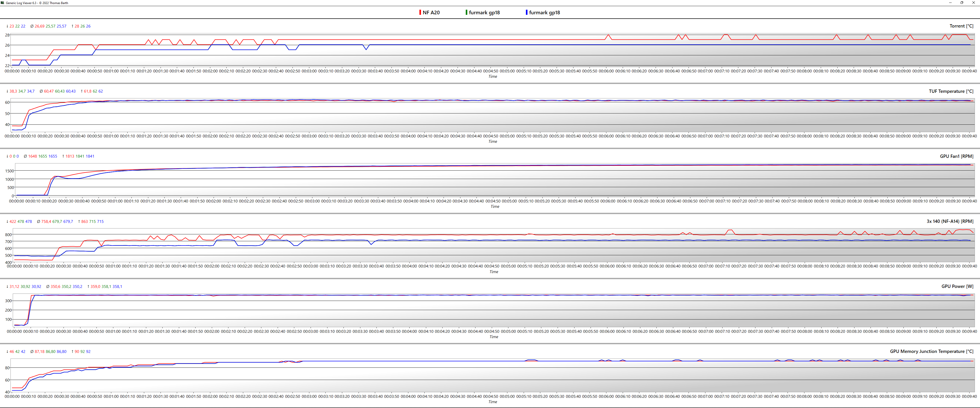Click the GPU Fan1 [RPM] chart title
This screenshot has width=980, height=408.
(x=957, y=156)
